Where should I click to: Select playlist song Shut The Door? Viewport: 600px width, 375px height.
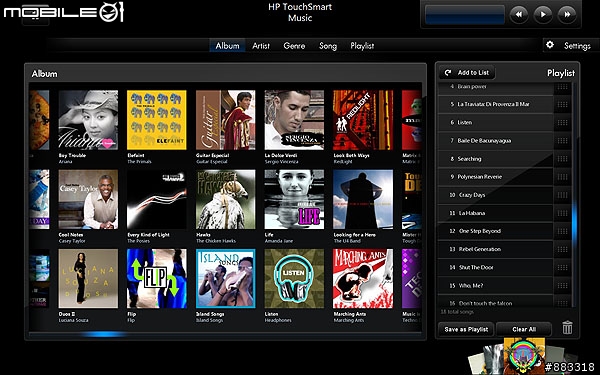pyautogui.click(x=496, y=267)
